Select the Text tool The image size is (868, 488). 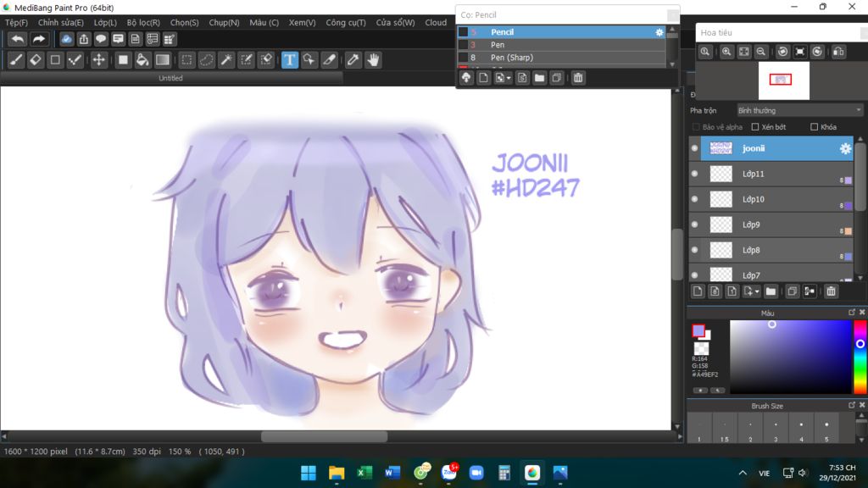(290, 60)
